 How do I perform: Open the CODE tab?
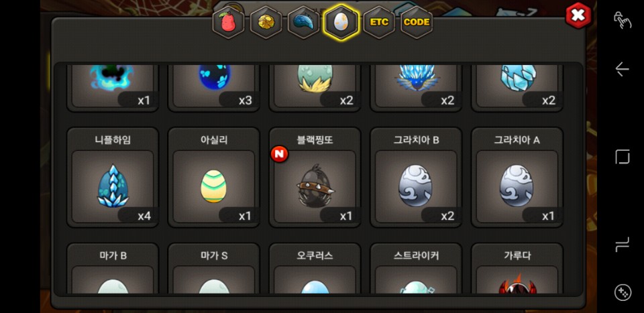tap(417, 22)
